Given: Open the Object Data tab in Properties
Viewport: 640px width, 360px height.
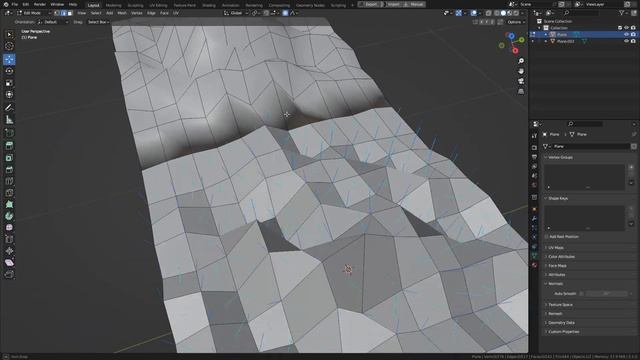Looking at the screenshot, I should [534, 256].
